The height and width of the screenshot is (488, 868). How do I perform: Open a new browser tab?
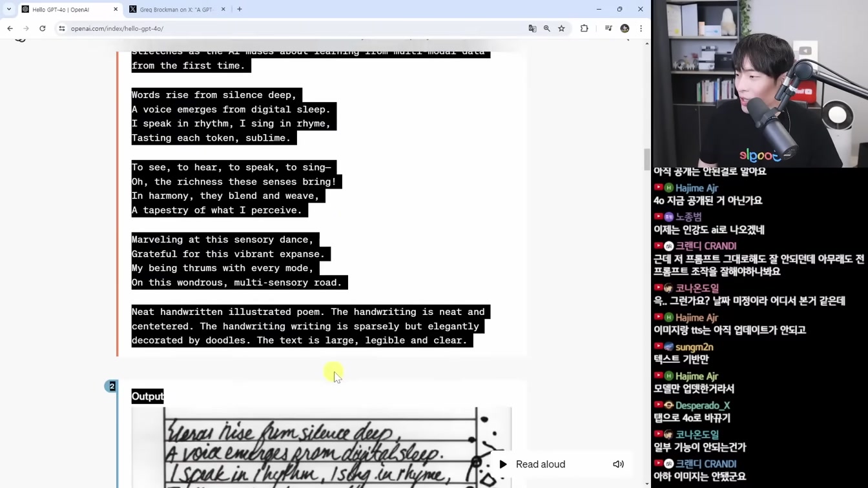240,9
